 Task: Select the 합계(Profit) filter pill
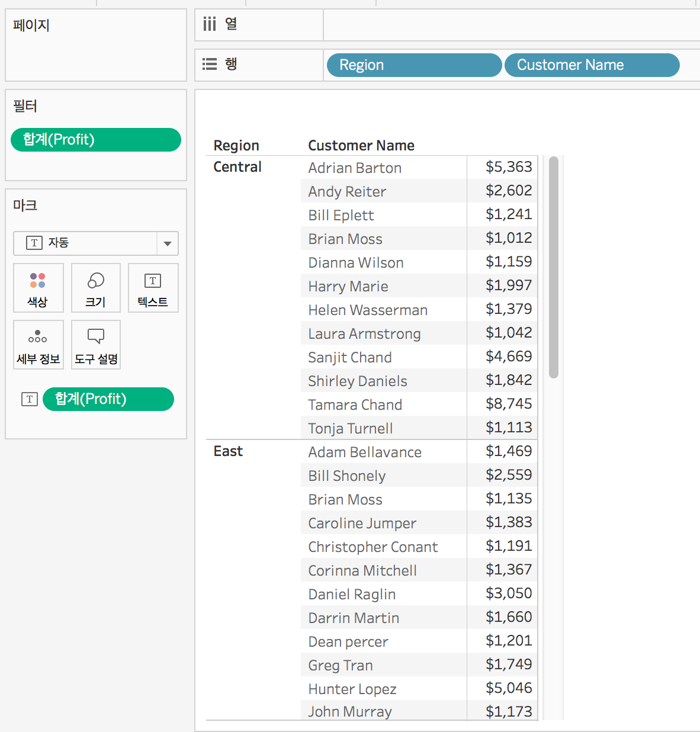[x=96, y=140]
